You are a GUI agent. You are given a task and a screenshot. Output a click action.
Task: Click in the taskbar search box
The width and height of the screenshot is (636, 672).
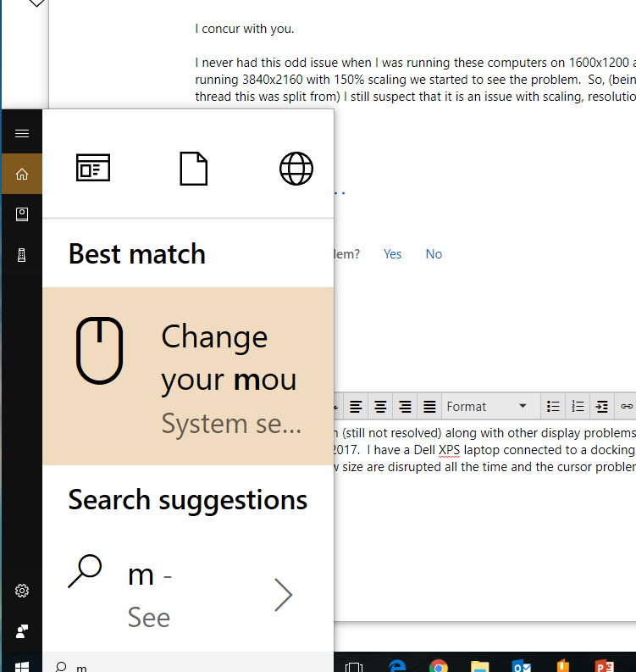[188, 663]
